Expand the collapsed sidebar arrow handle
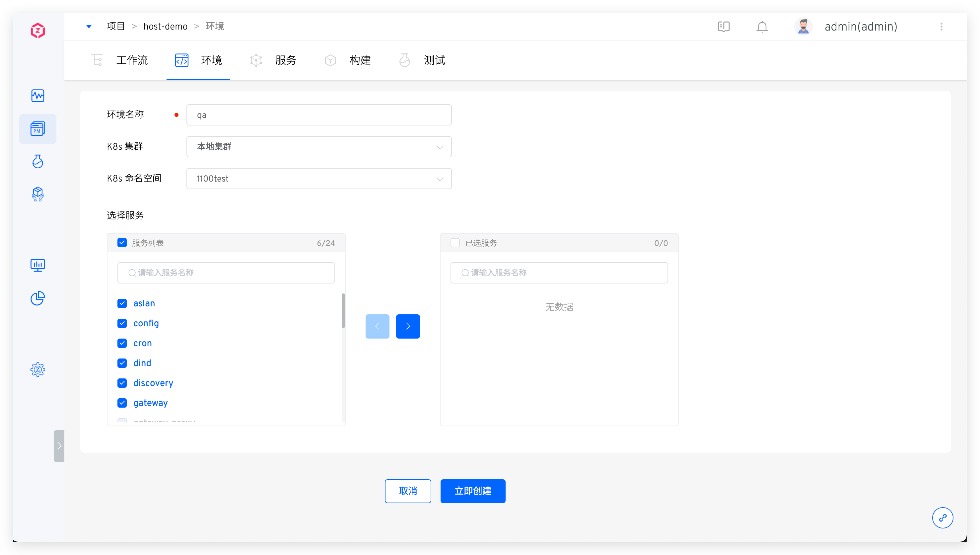980x555 pixels. [59, 446]
